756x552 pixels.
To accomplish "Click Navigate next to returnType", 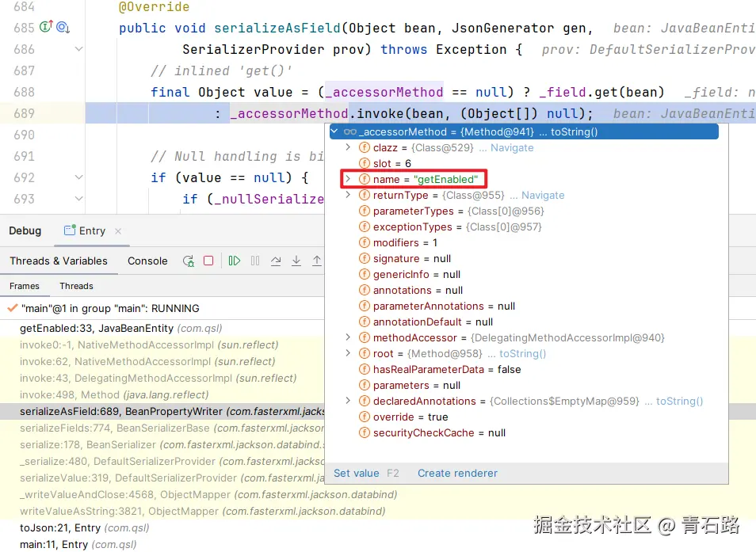I will click(x=543, y=195).
